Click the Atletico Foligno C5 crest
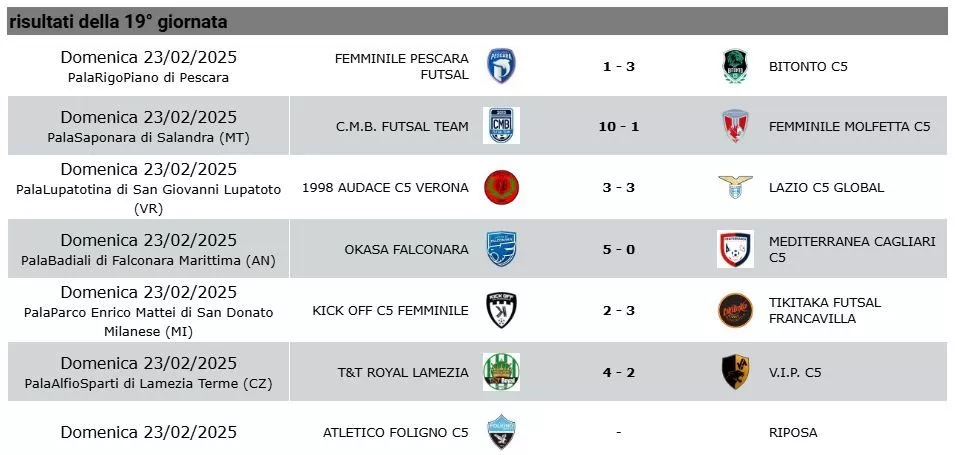This screenshot has height=455, width=955. point(501,432)
